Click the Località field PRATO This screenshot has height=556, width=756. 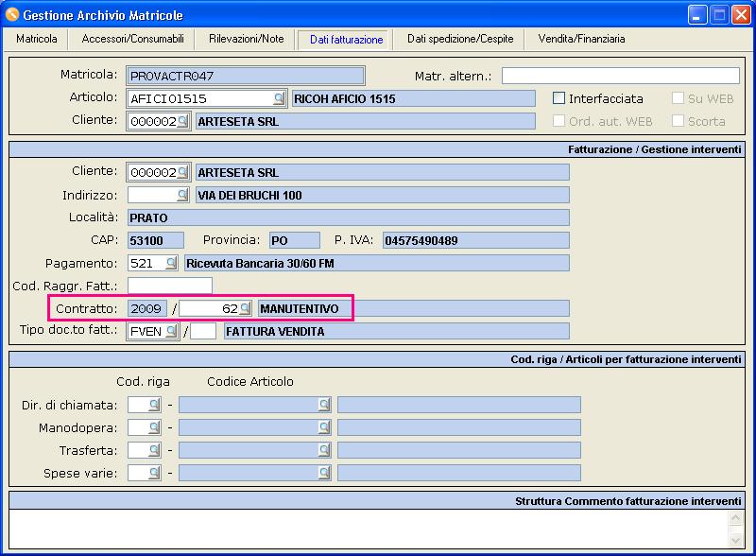(x=348, y=217)
